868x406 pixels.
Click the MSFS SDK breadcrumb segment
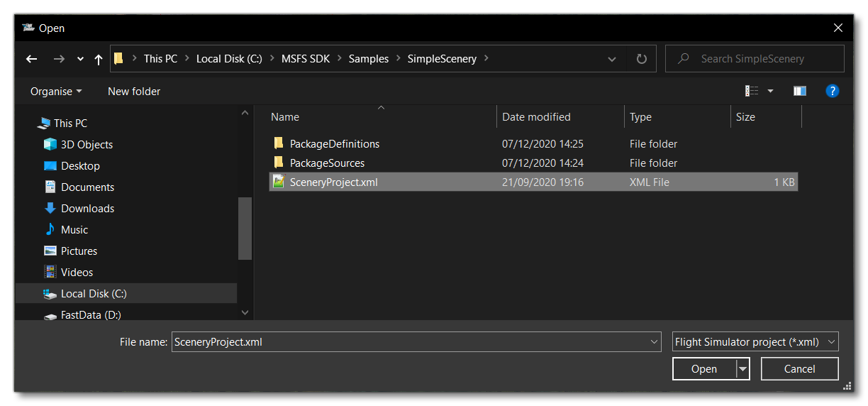coord(305,59)
